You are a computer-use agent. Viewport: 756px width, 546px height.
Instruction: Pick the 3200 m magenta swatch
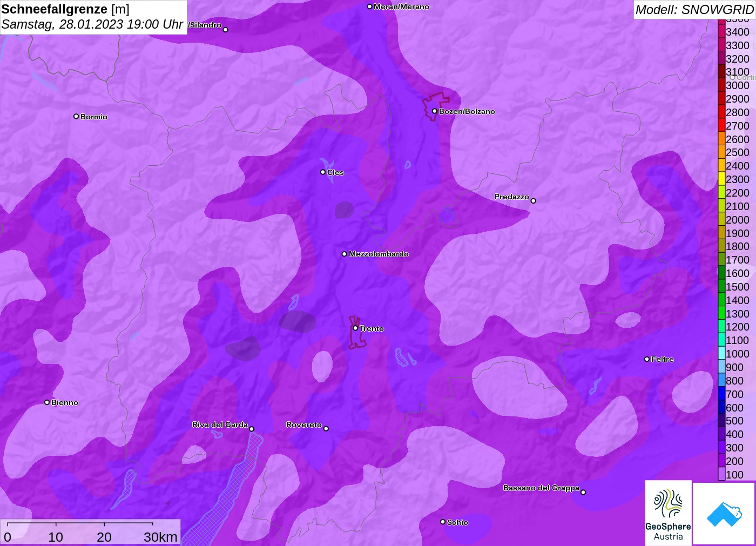[721, 59]
